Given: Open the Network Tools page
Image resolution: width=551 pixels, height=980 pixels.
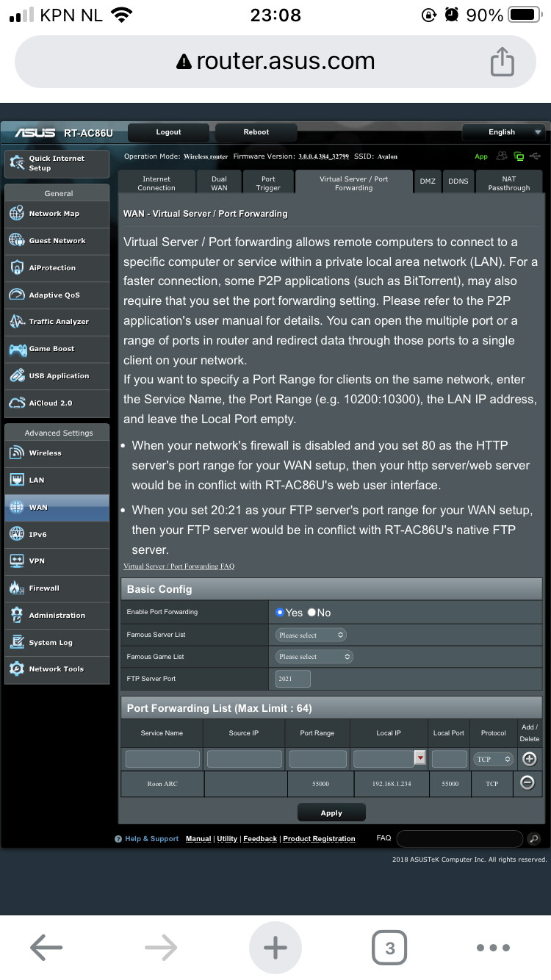Looking at the screenshot, I should (57, 669).
